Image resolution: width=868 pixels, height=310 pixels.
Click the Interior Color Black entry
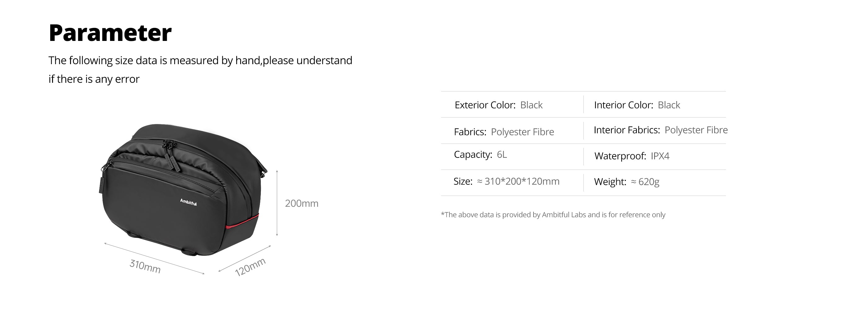point(637,105)
